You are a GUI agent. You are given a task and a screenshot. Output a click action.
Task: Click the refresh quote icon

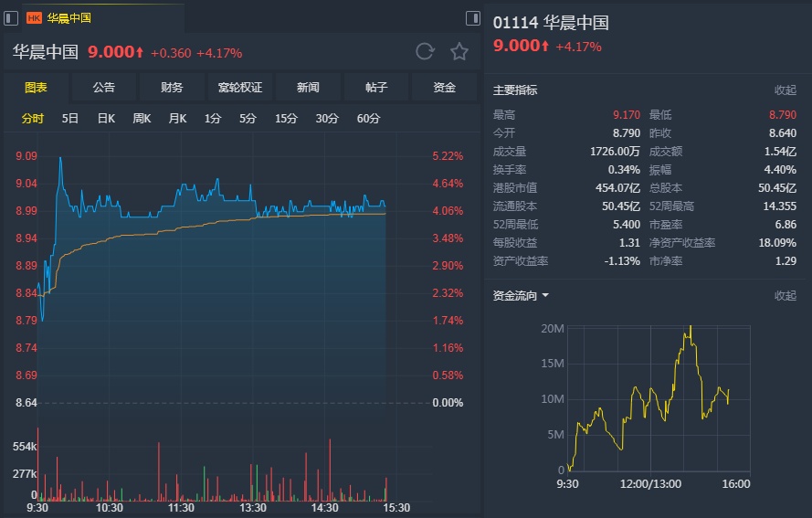(x=425, y=52)
